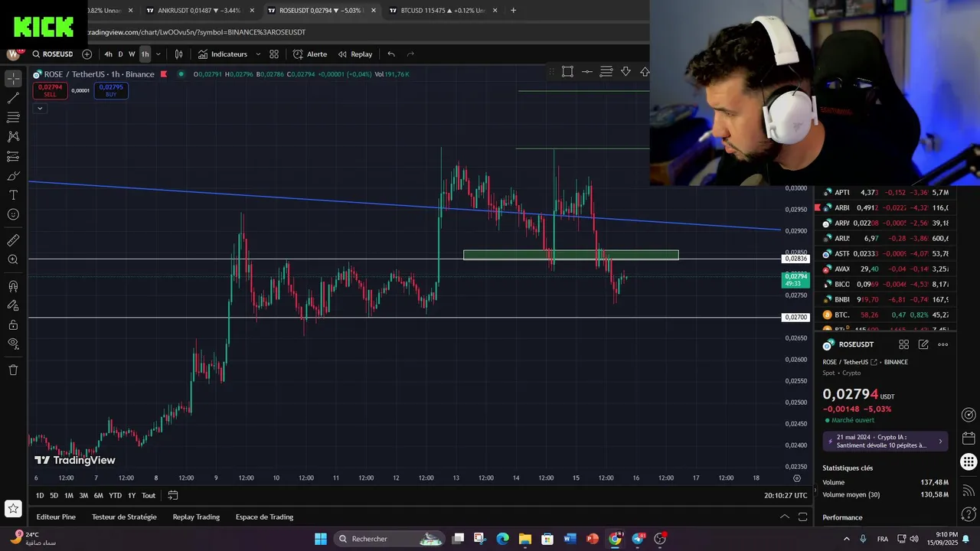Viewport: 980px width, 551px height.
Task: Select the Text annotation tool
Action: point(13,195)
